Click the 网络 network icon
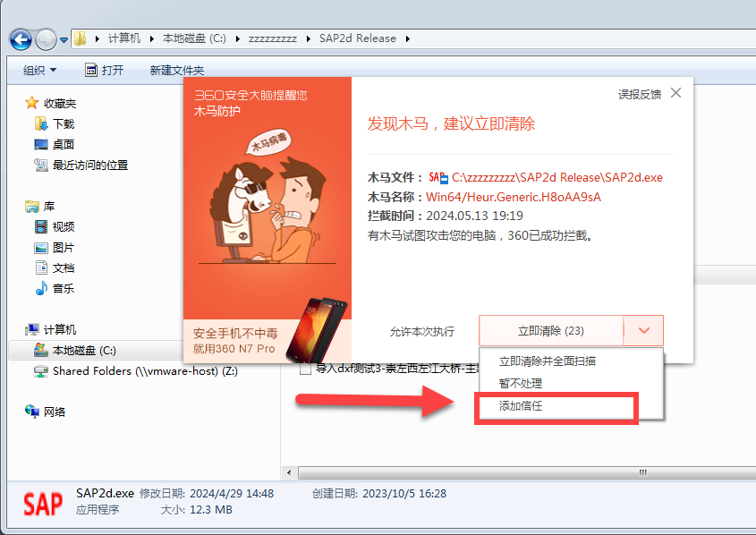 [32, 412]
